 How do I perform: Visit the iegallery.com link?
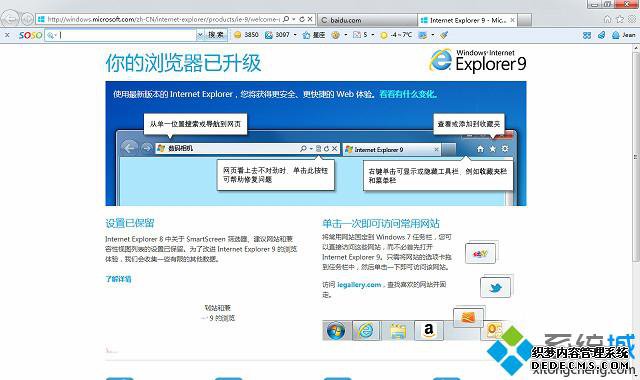pos(359,284)
